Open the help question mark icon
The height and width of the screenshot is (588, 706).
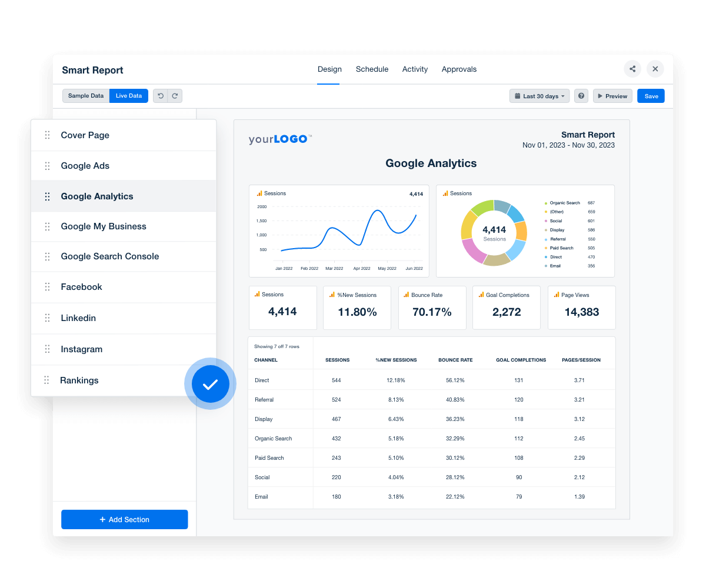[581, 96]
